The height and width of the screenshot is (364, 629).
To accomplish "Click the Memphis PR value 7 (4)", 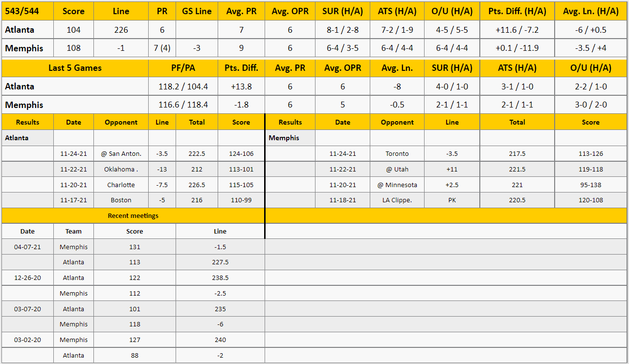I will click(162, 48).
